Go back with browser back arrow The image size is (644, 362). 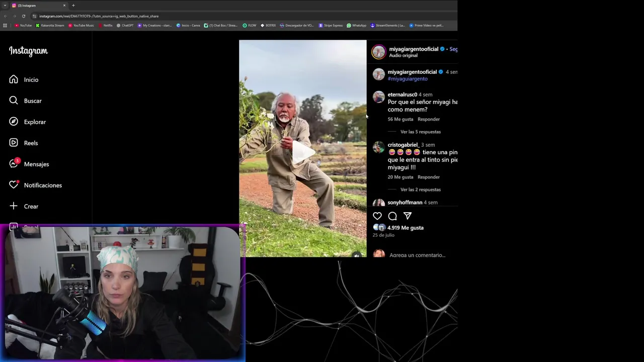pos(6,16)
